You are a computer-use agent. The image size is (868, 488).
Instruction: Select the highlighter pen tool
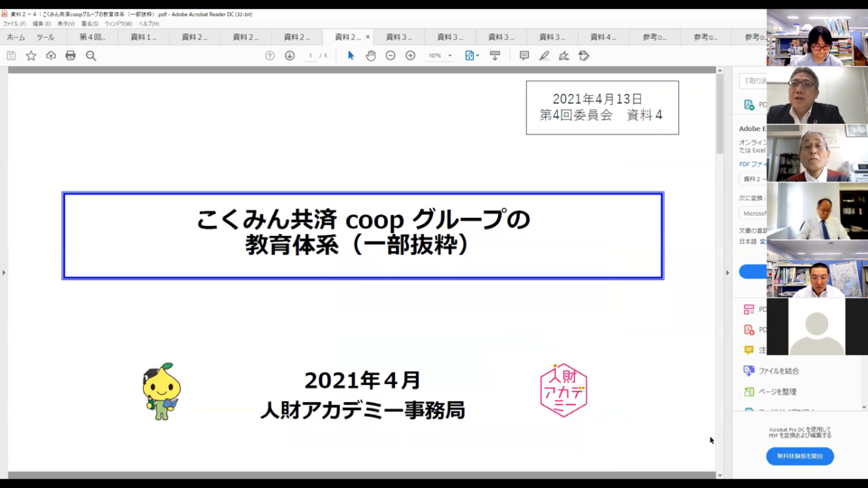[544, 56]
